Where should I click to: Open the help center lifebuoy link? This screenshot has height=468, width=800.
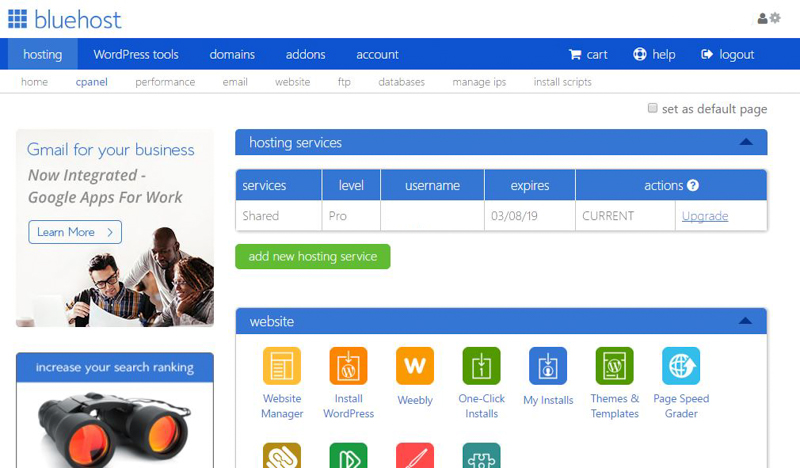pyautogui.click(x=654, y=54)
